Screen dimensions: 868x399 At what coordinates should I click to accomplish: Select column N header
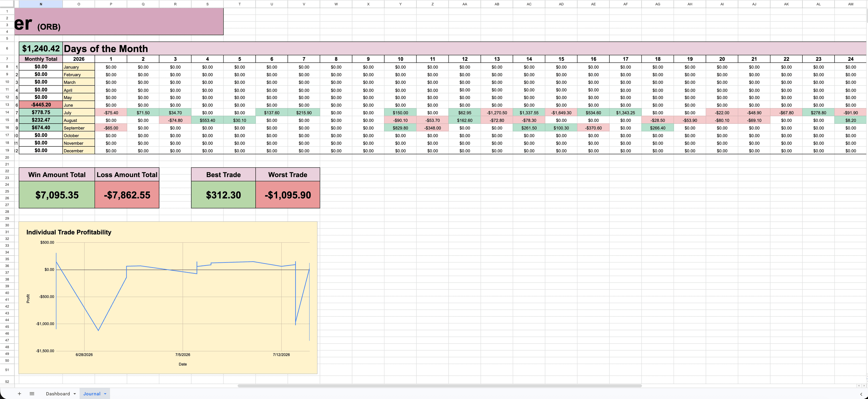click(41, 4)
